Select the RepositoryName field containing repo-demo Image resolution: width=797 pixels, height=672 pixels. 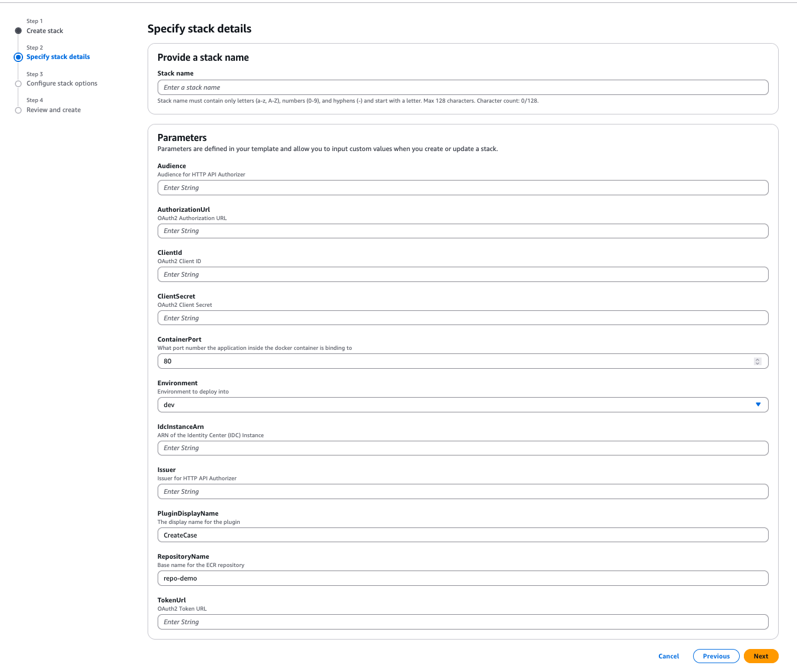click(x=463, y=578)
